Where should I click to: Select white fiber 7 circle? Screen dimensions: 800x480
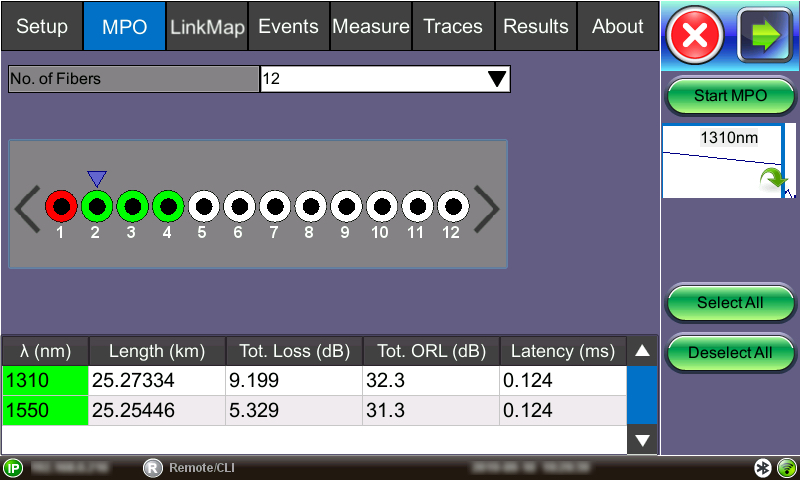pyautogui.click(x=274, y=207)
